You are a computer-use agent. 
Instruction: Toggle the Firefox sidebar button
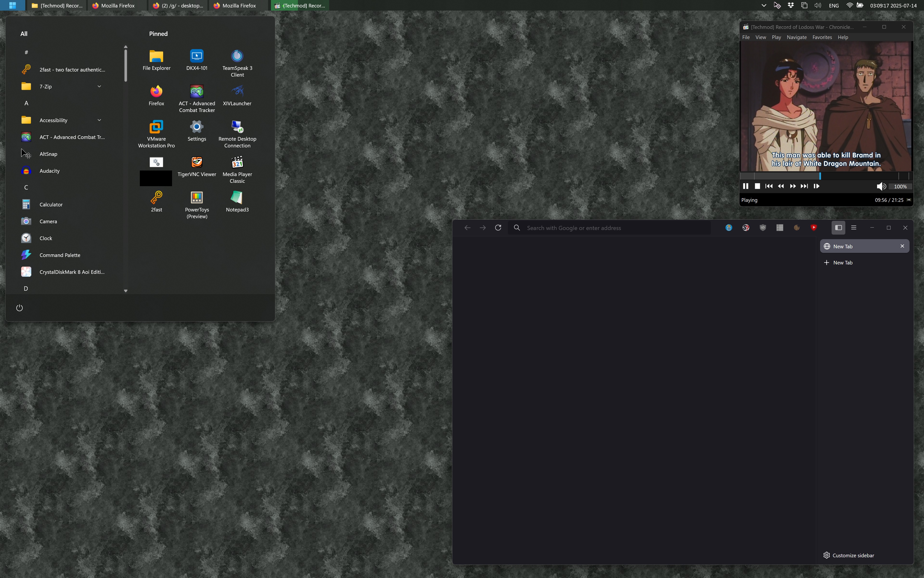pyautogui.click(x=839, y=228)
